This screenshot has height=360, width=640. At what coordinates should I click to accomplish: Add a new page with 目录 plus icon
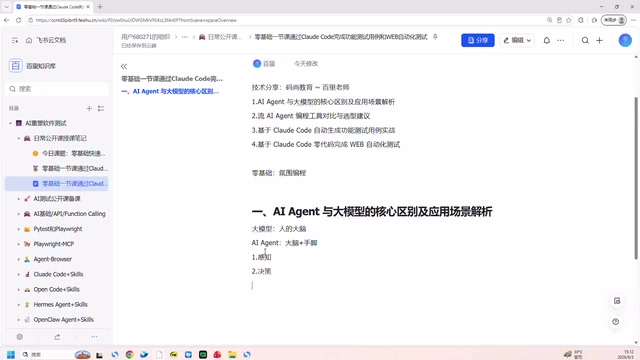tap(89, 108)
